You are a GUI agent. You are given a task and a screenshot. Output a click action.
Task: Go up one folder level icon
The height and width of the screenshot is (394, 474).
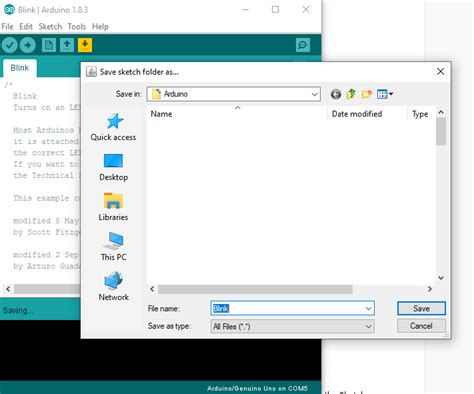click(351, 94)
